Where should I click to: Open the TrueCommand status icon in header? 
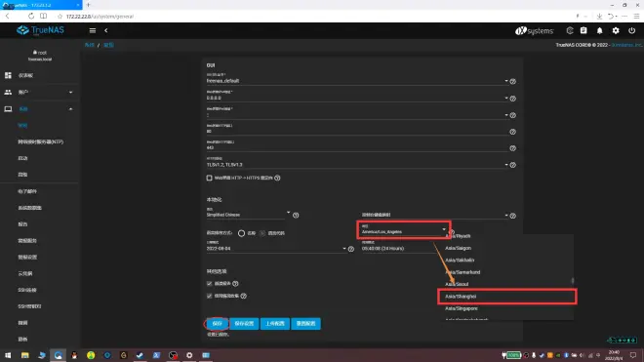coord(570,30)
